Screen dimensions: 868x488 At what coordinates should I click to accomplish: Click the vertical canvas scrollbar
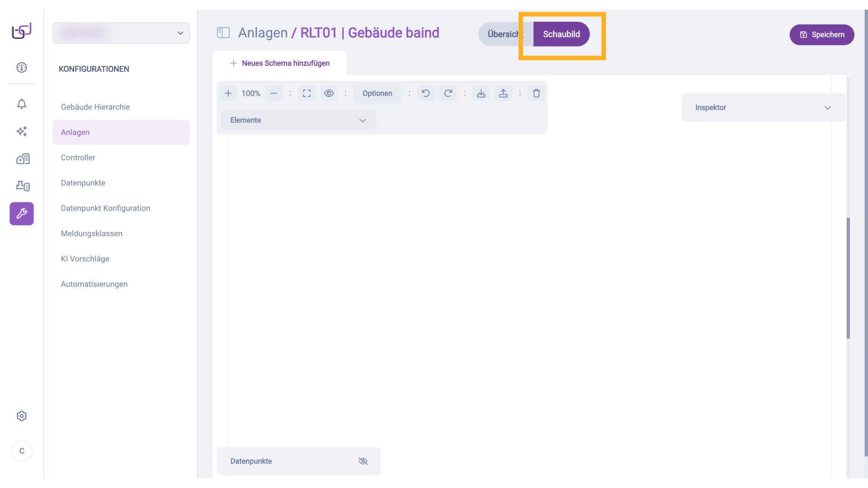(x=848, y=278)
